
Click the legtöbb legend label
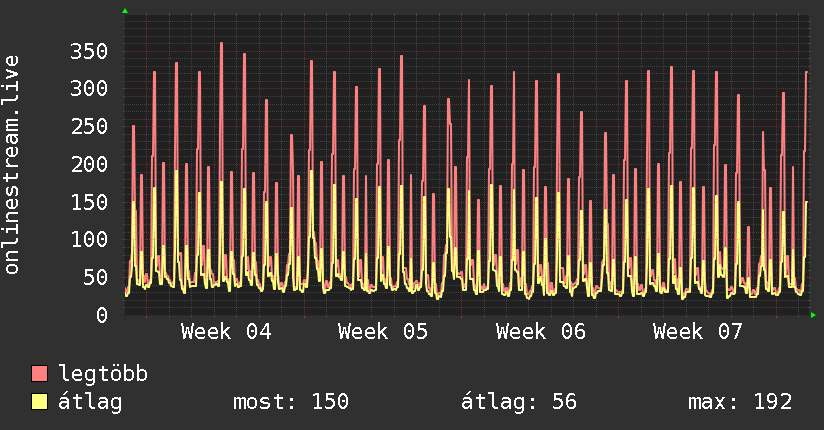103,374
